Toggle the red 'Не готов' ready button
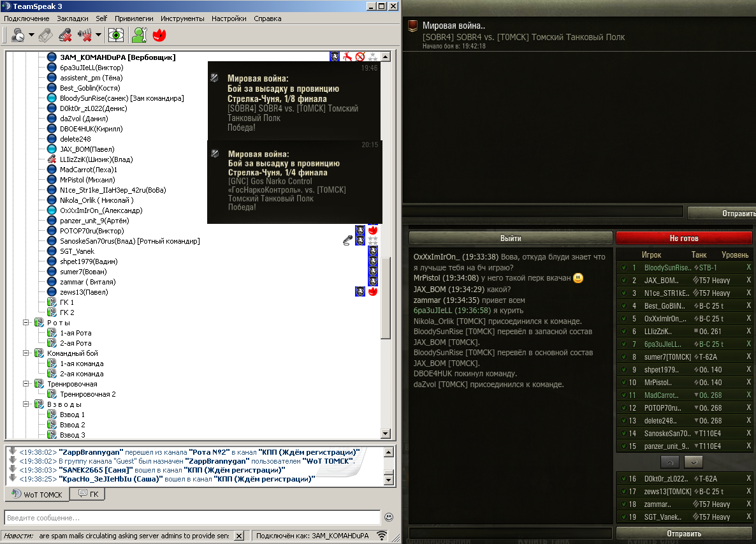 click(x=684, y=238)
